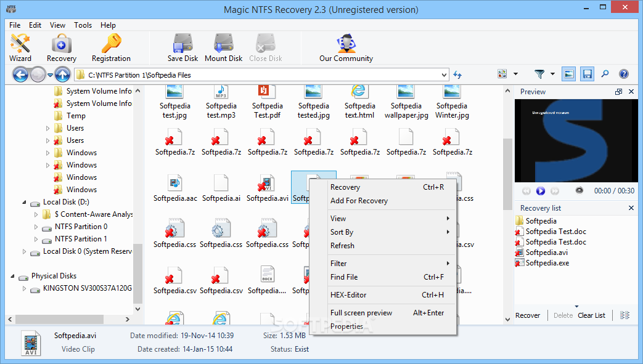Click the preview volume knob
This screenshot has width=643, height=364.
click(x=579, y=190)
